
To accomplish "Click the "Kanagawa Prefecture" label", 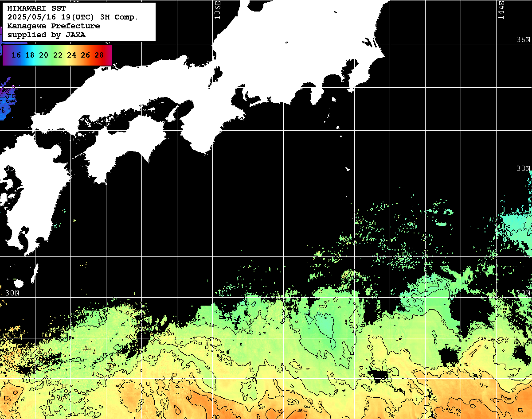I will click(54, 26).
